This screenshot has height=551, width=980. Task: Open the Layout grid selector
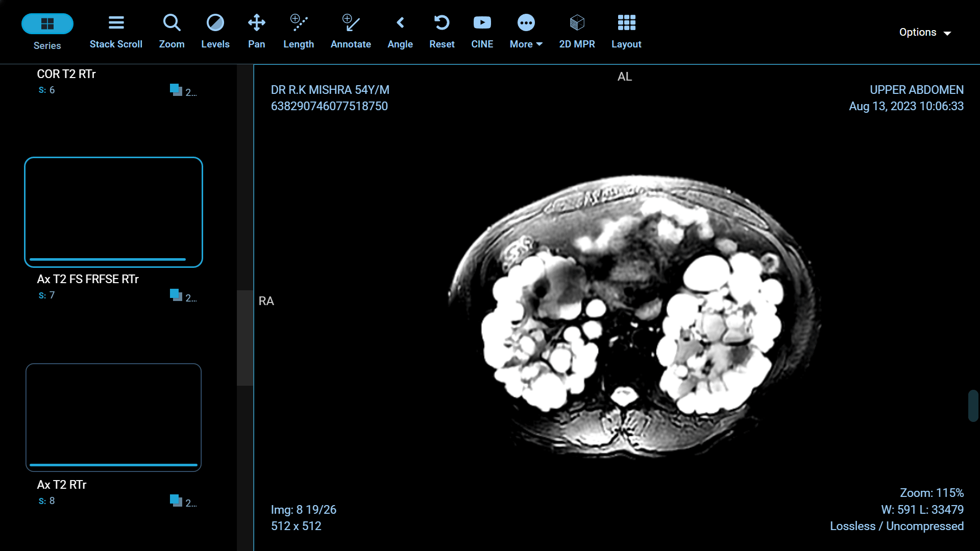coord(626,31)
